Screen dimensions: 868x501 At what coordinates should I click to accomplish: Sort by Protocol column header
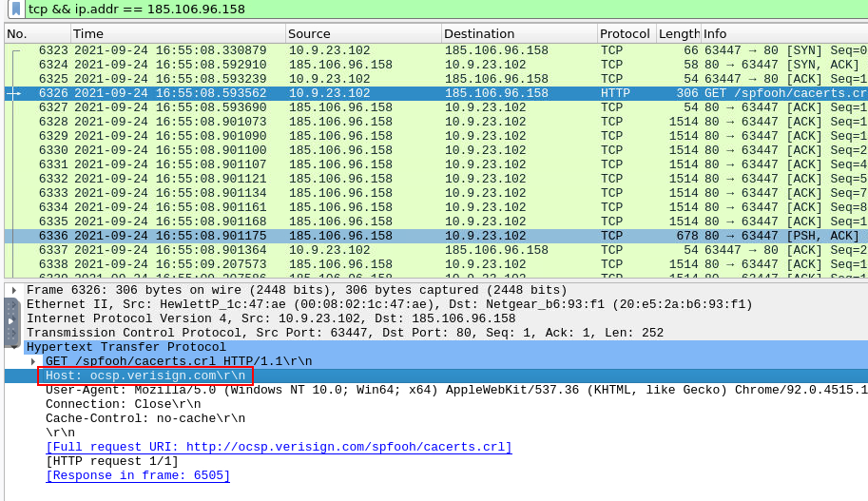point(627,34)
